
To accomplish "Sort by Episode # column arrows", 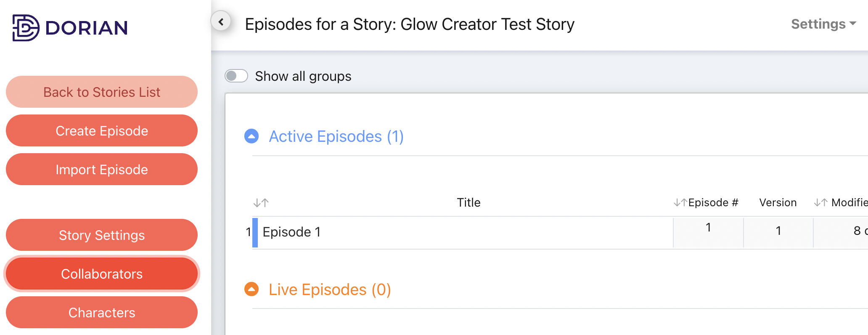I will pos(680,203).
